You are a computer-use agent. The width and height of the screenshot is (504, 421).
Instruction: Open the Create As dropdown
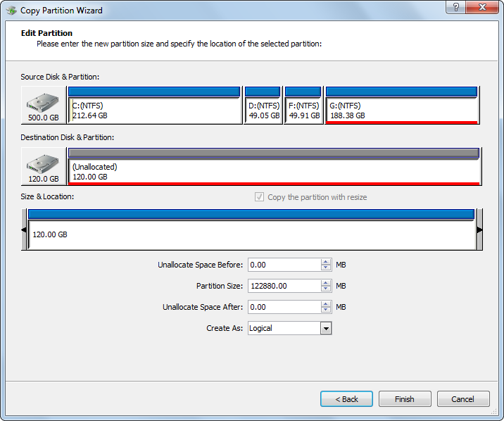[326, 329]
